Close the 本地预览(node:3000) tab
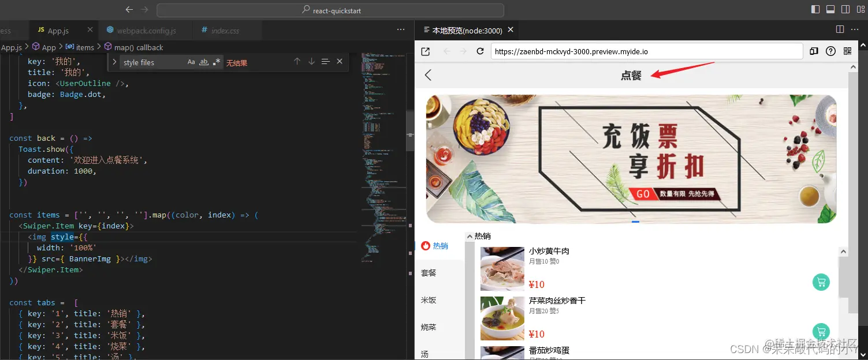The height and width of the screenshot is (360, 868). pos(511,29)
